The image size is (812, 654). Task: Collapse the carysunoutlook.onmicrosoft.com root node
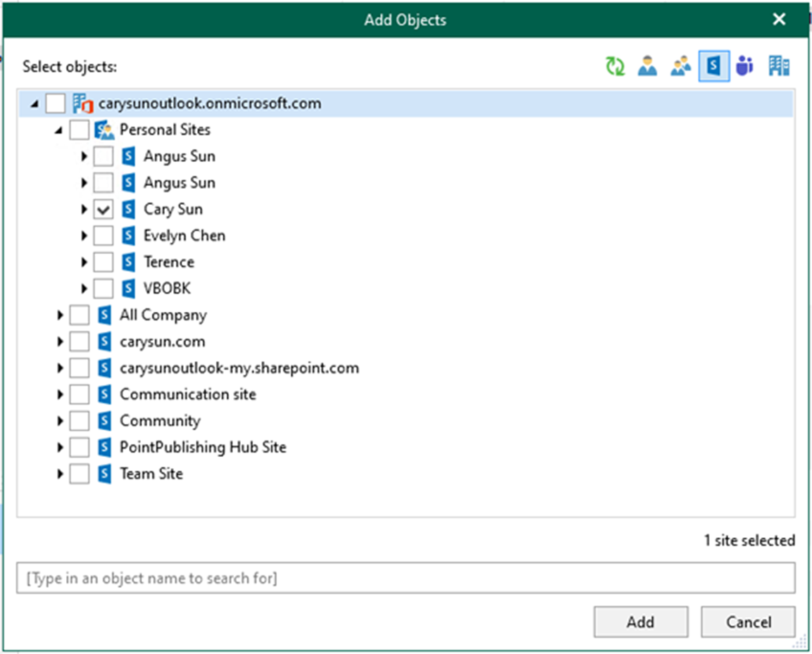pyautogui.click(x=35, y=104)
